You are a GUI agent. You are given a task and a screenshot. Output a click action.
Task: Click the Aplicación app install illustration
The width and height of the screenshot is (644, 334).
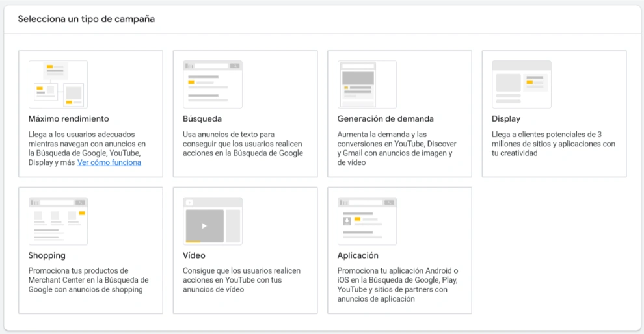point(367,221)
